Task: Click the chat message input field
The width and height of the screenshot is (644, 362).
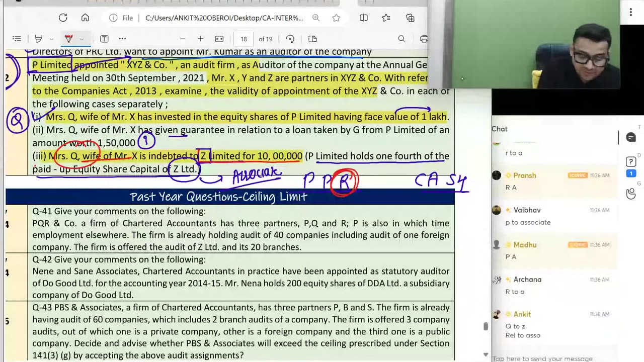Action: tap(542, 358)
